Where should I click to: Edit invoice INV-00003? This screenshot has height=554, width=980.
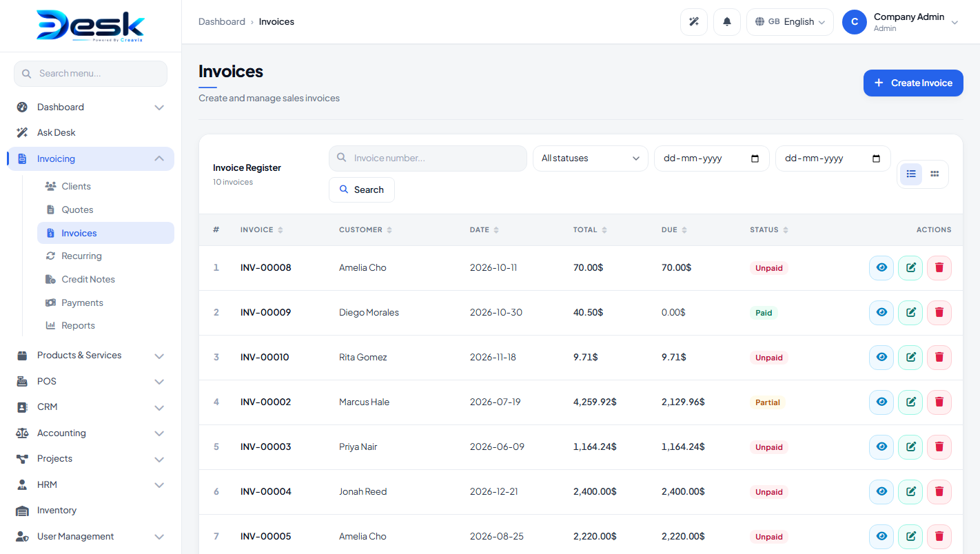coord(910,447)
